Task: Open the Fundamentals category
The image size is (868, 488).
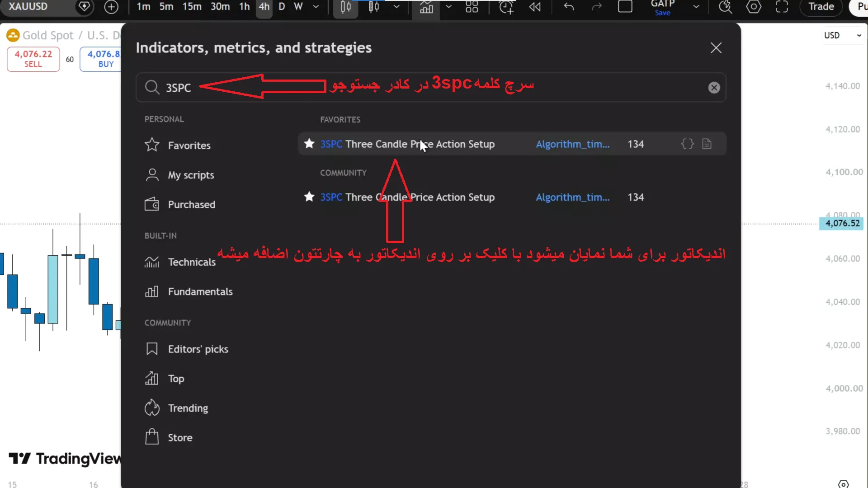Action: (x=188, y=291)
